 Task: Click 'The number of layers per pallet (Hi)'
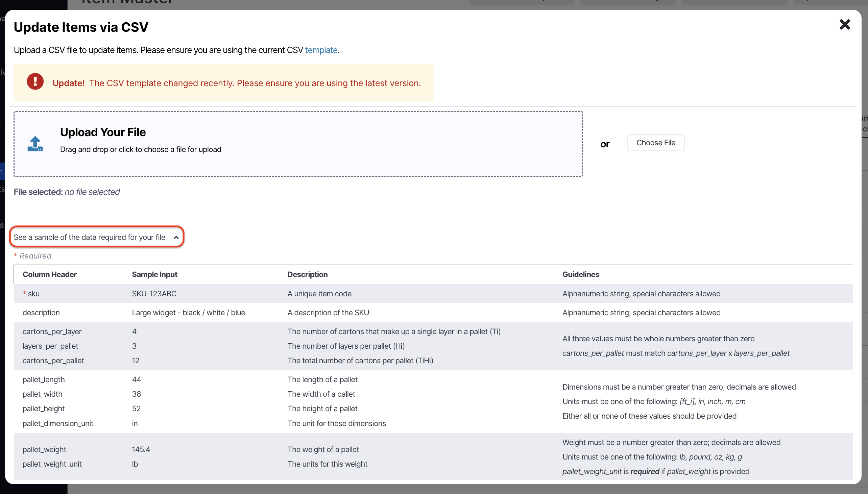pos(346,346)
